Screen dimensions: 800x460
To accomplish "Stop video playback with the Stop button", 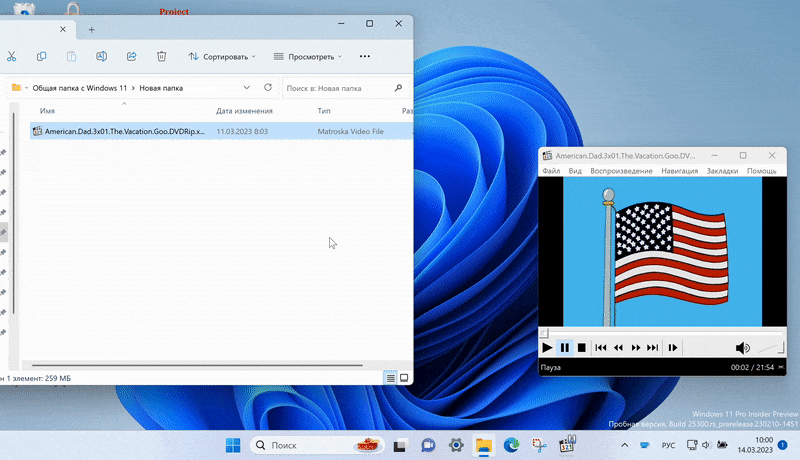I will pos(581,348).
